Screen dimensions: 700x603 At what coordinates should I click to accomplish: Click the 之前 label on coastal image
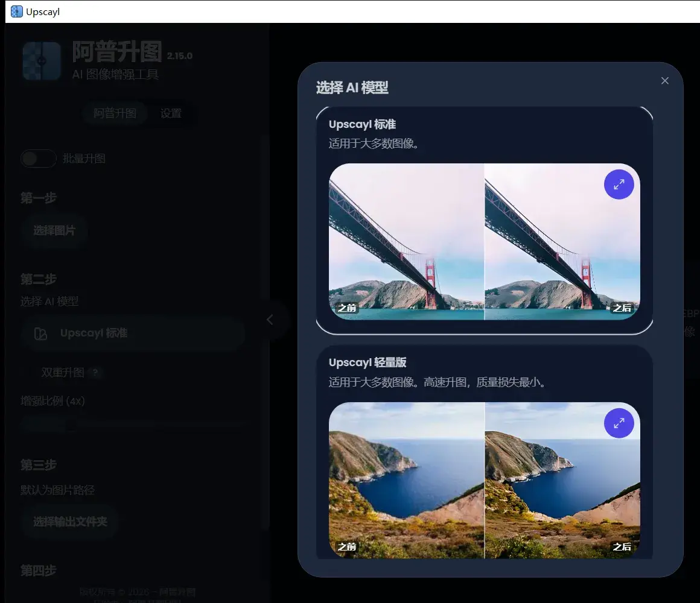348,546
